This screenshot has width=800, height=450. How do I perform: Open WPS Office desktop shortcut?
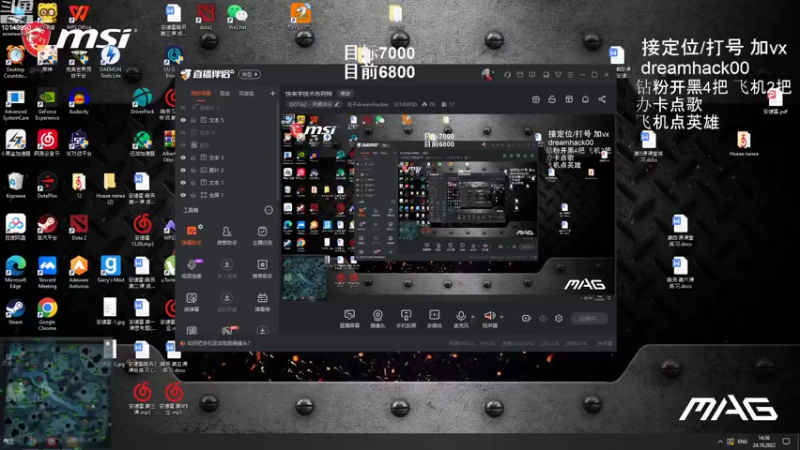[79, 16]
